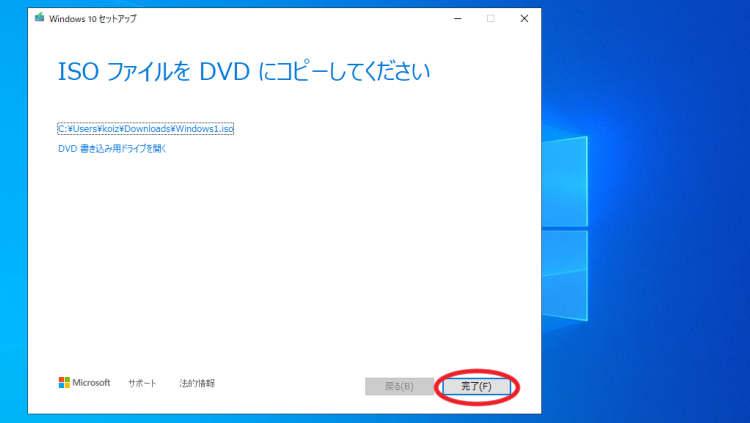Open the Windows1.iso file path link

tap(145, 129)
